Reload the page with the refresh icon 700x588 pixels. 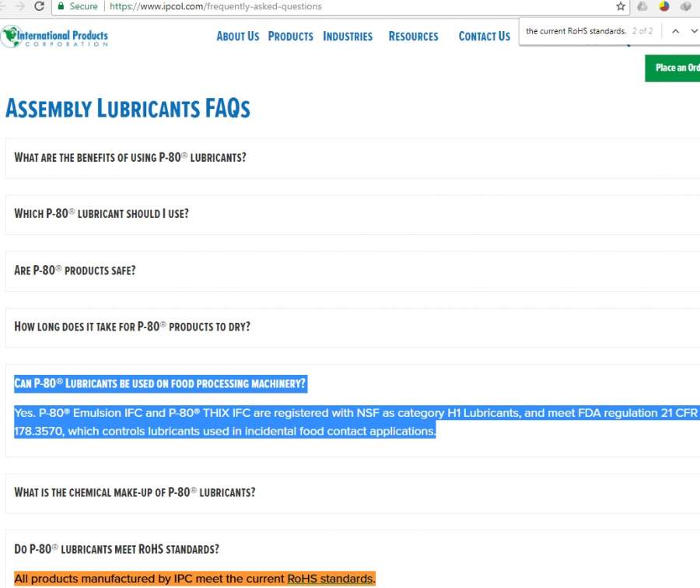pos(40,6)
